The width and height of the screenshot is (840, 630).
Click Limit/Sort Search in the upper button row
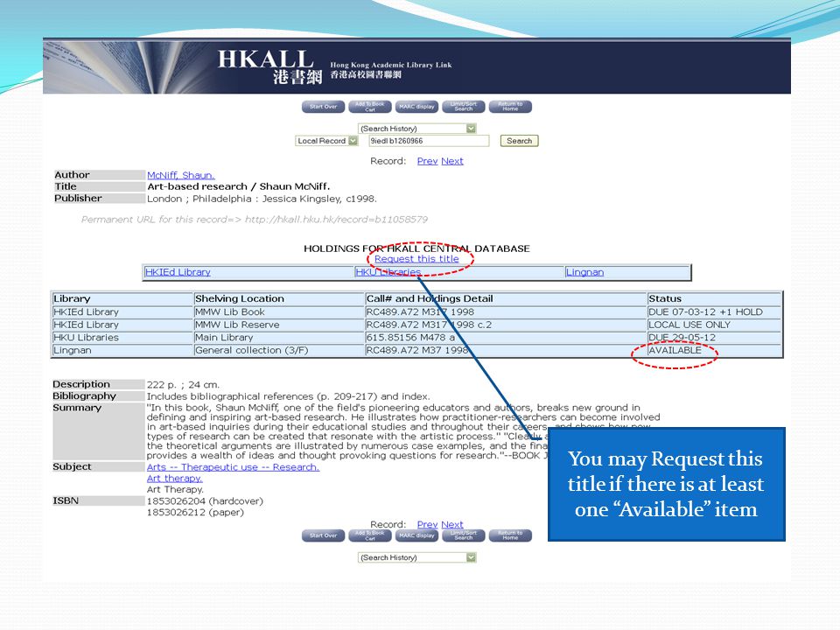[464, 107]
